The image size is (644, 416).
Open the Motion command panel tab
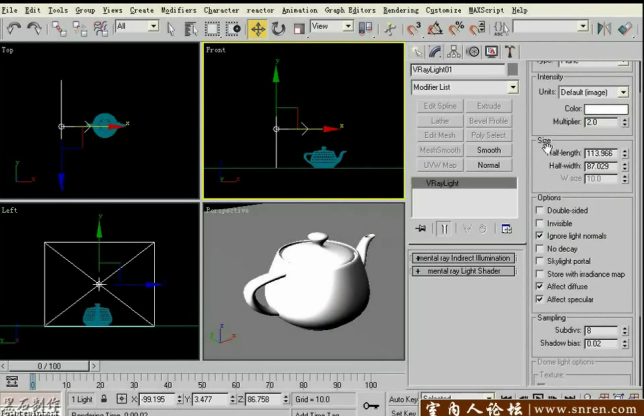(473, 52)
